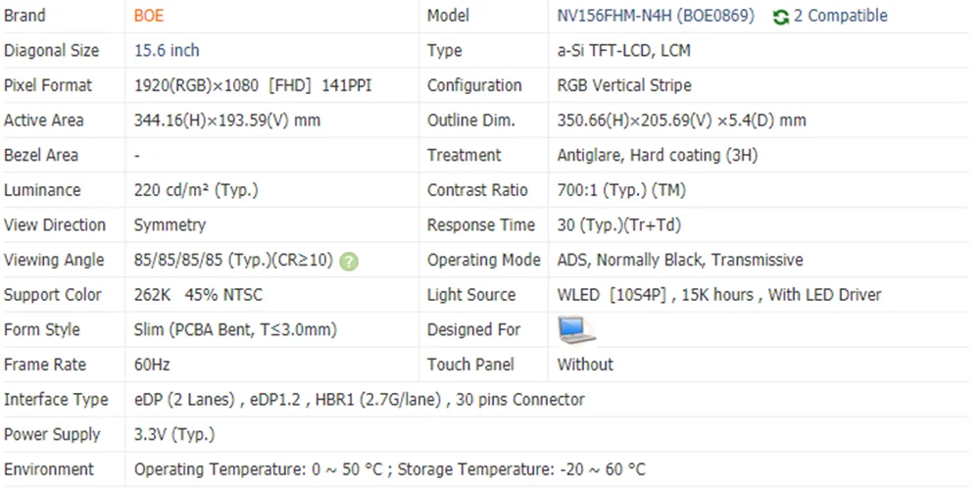Screen dimensions: 980x490
Task: Click the laptop icon in Designed For
Action: (576, 330)
